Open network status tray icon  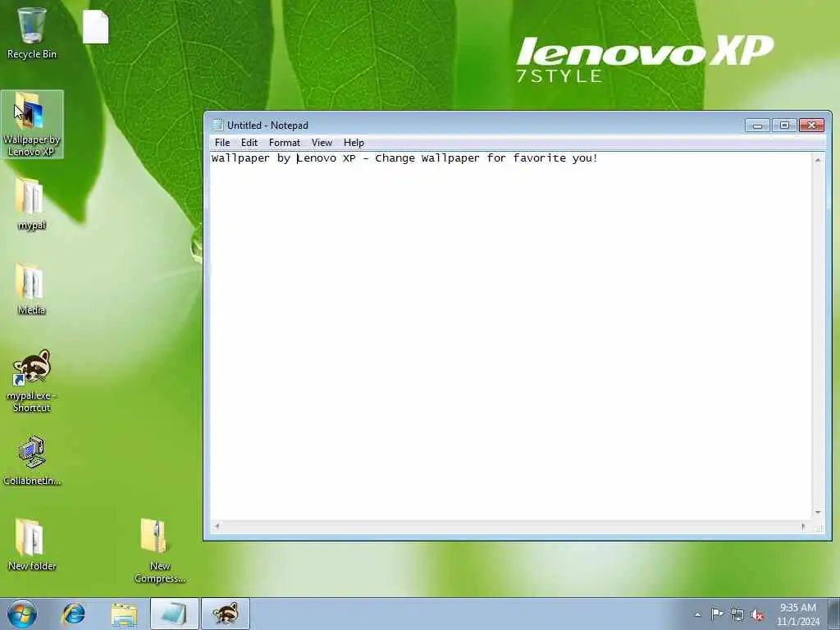(x=737, y=614)
